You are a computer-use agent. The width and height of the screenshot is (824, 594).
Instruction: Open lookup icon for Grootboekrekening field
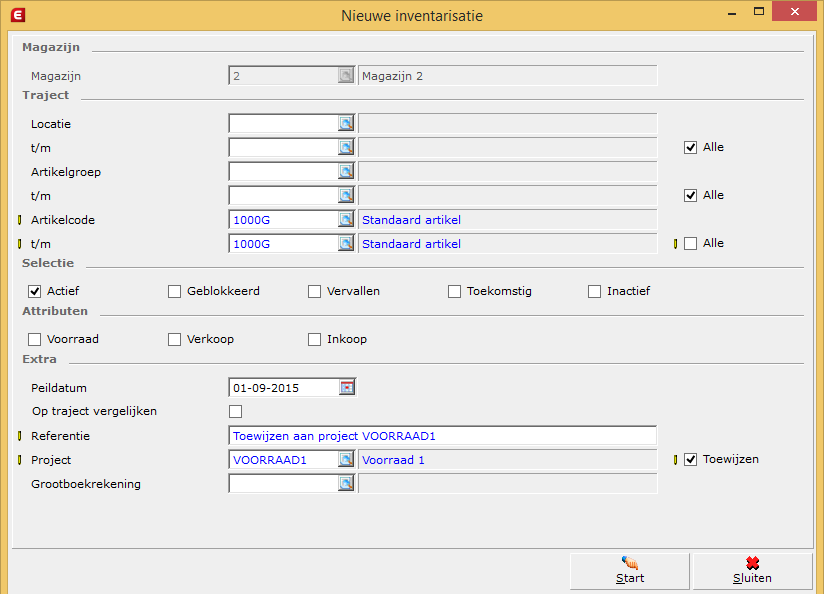click(x=346, y=484)
